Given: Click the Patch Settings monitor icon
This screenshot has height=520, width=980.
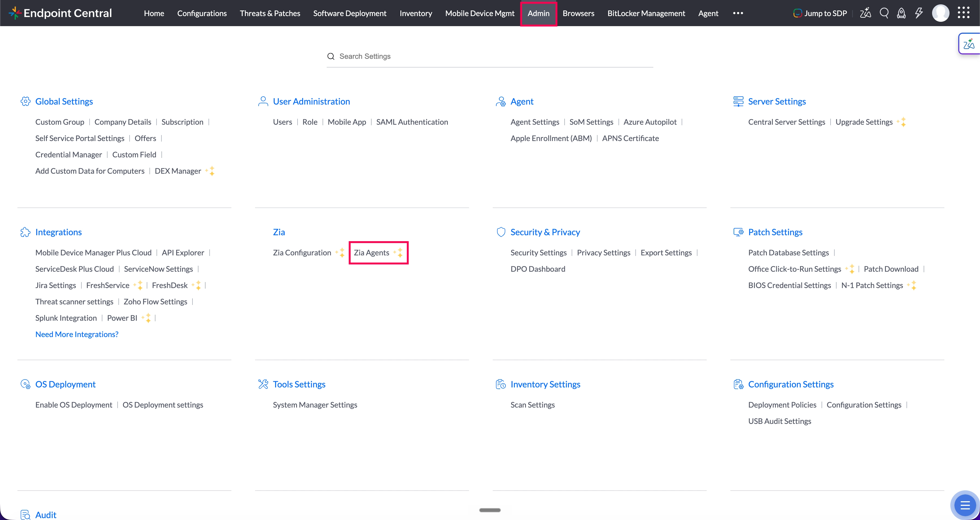Looking at the screenshot, I should (x=738, y=232).
